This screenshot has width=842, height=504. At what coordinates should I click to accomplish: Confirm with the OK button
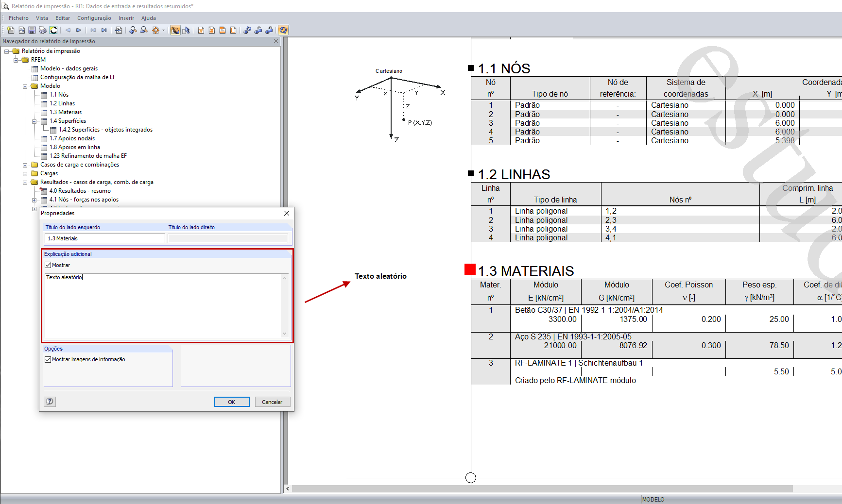click(x=232, y=402)
